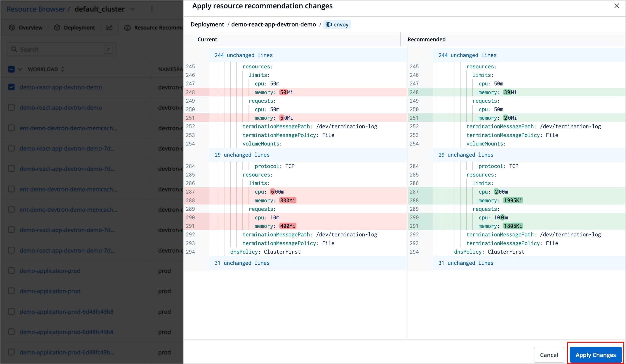Check the demo-application-prod checkbox
Viewport: 626px width, 364px height.
11,271
